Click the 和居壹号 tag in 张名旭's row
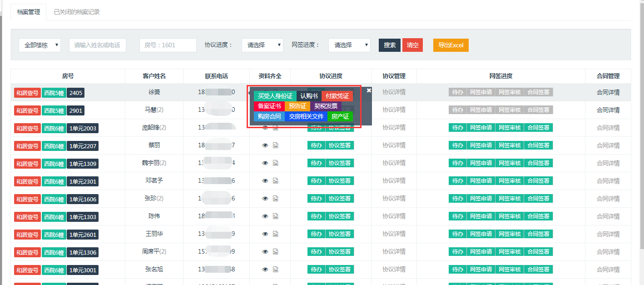 (x=28, y=270)
